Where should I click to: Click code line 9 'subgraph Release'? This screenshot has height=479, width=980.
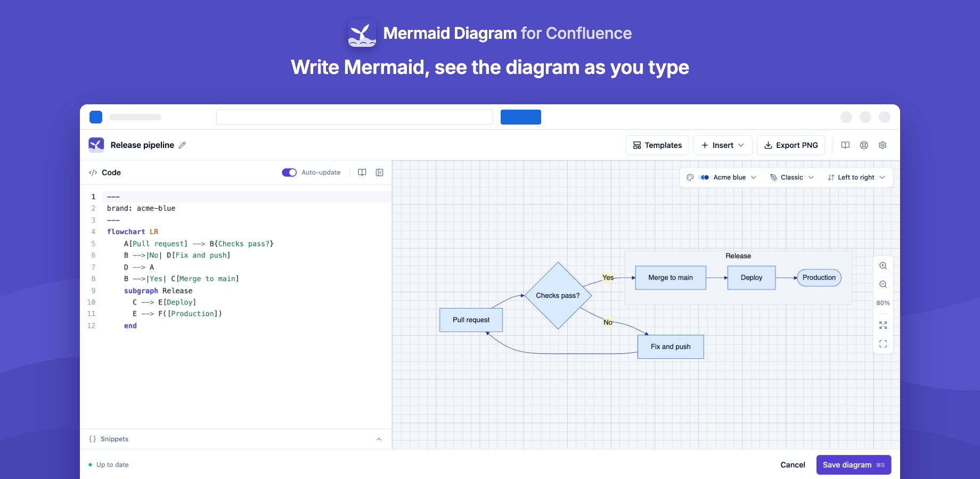[x=158, y=291]
